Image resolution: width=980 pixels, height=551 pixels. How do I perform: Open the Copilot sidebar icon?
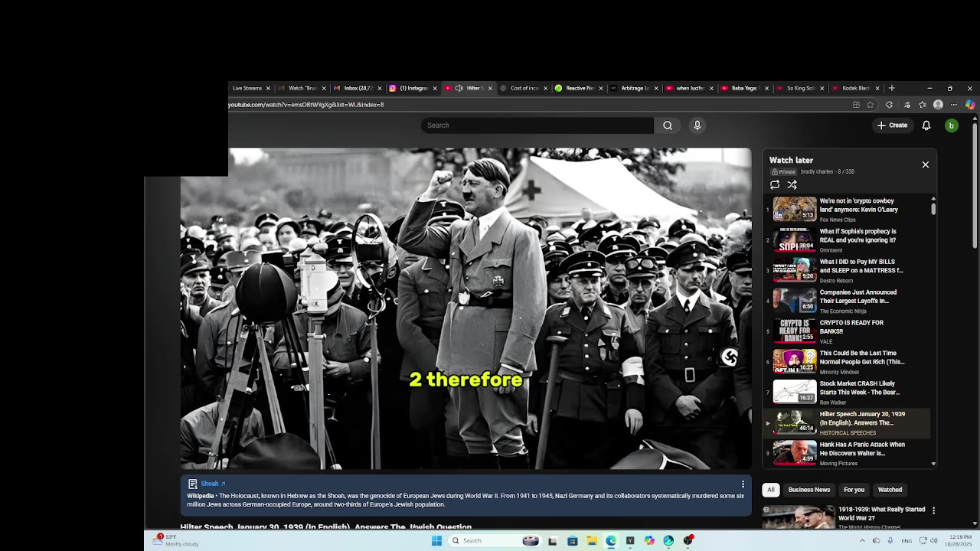[970, 105]
